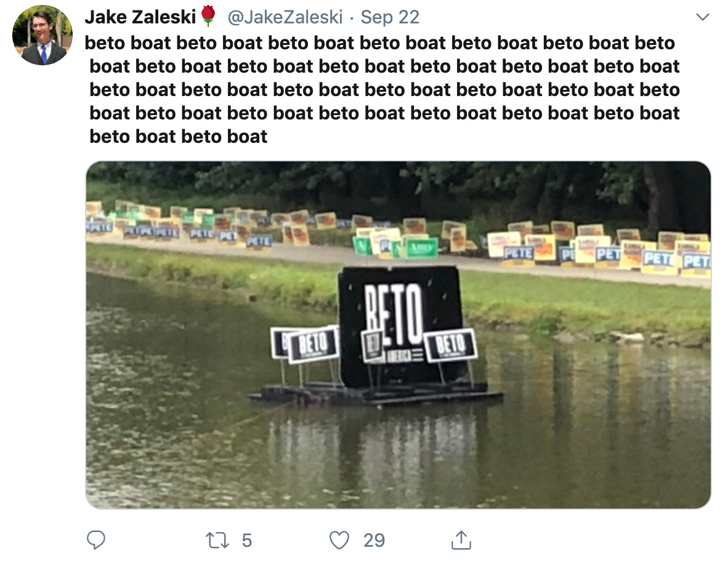Click the reply speech bubble icon
Viewport: 728px width, 564px height.
point(96,540)
